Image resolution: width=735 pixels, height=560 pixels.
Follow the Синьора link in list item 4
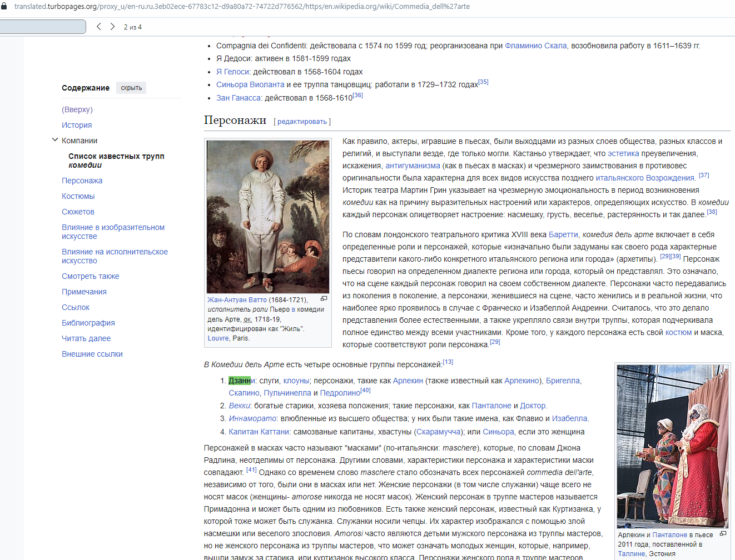tap(499, 432)
